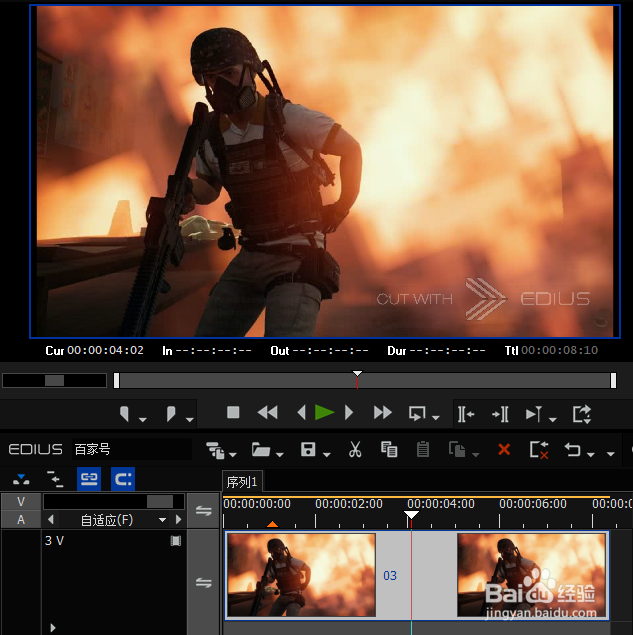Click the player position scrub bar
Image resolution: width=633 pixels, height=635 pixels.
tap(365, 380)
